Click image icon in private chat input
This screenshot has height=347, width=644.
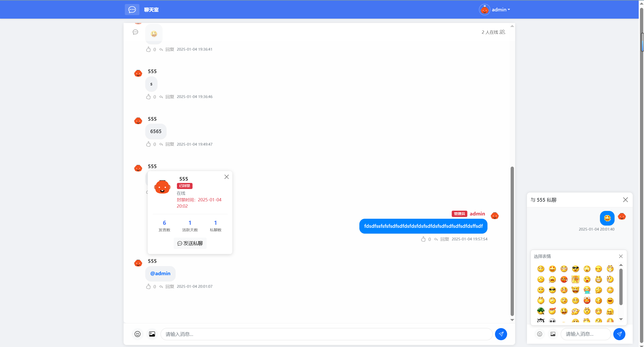(x=553, y=334)
